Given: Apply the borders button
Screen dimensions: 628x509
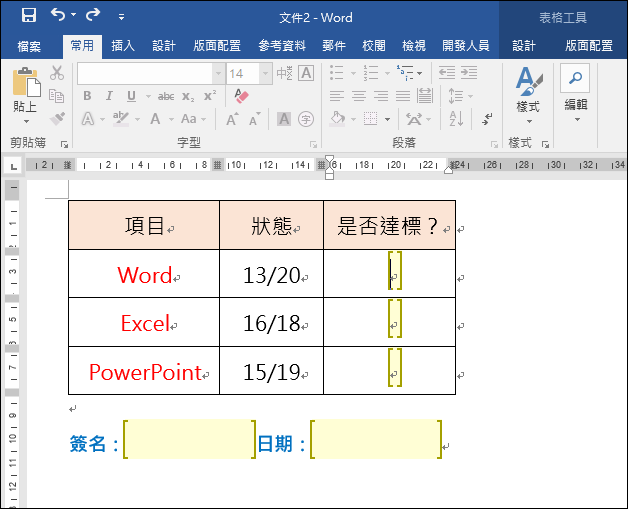Looking at the screenshot, I should 370,119.
